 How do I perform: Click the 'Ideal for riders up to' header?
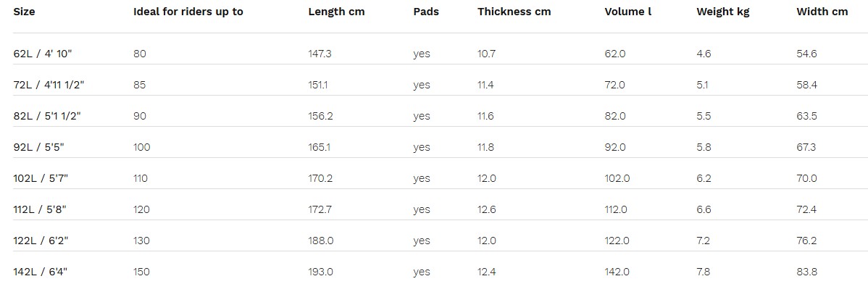point(188,12)
